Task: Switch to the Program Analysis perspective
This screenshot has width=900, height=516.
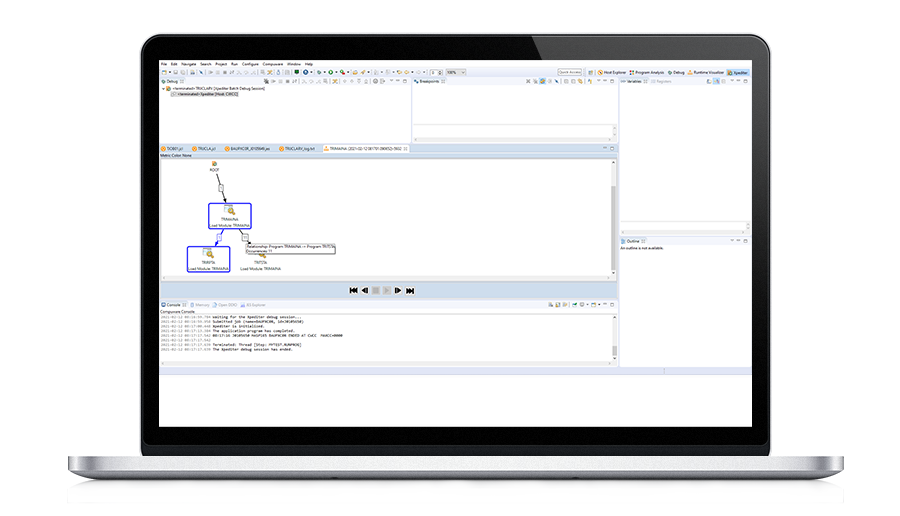Action: point(646,72)
